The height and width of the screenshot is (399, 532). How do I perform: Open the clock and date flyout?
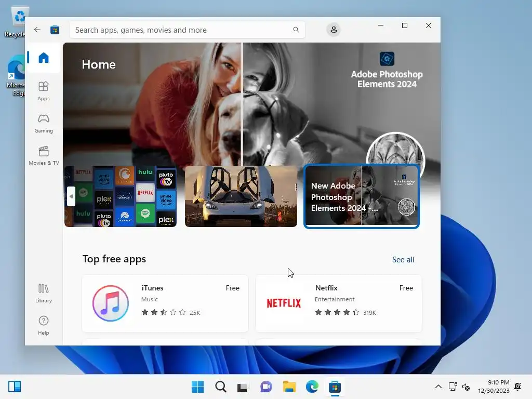click(x=494, y=387)
